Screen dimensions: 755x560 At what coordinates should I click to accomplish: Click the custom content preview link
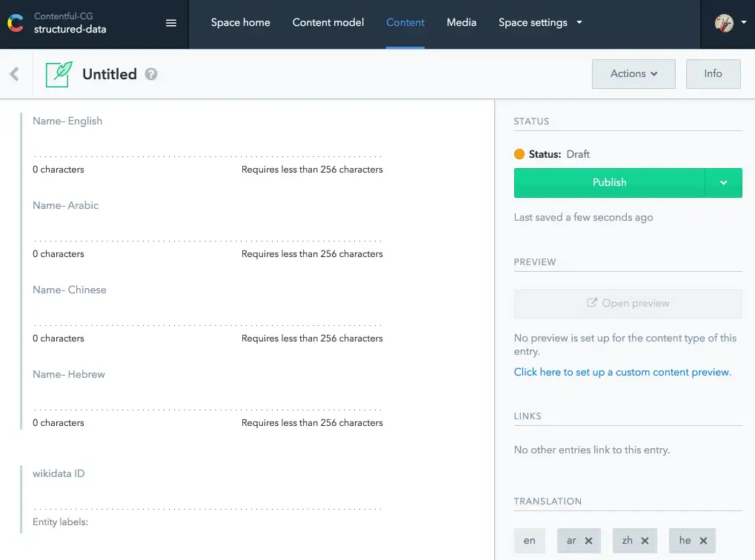[622, 372]
